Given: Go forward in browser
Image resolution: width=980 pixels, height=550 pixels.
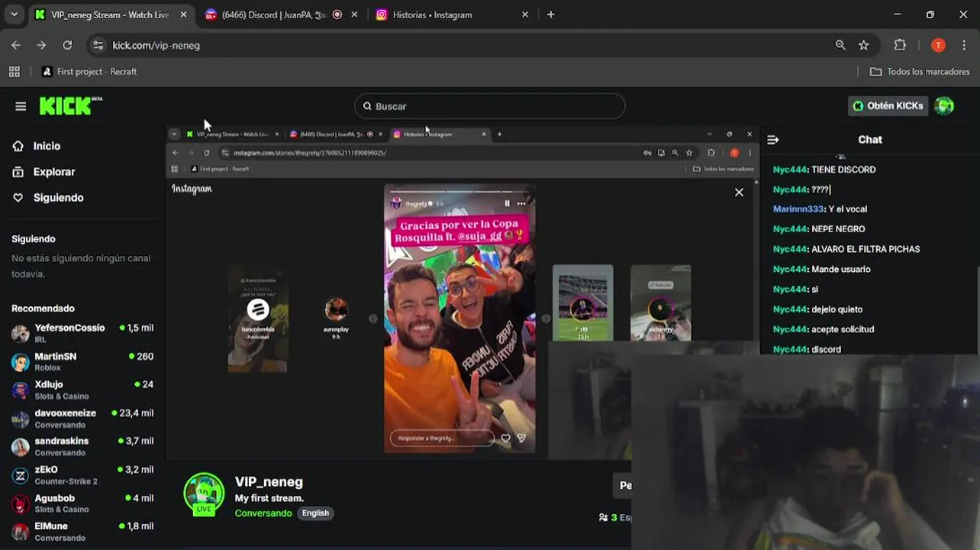Looking at the screenshot, I should click(41, 45).
